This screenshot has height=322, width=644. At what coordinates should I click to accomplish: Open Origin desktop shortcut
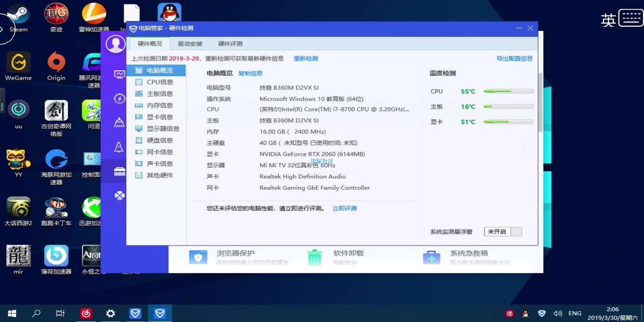click(56, 66)
